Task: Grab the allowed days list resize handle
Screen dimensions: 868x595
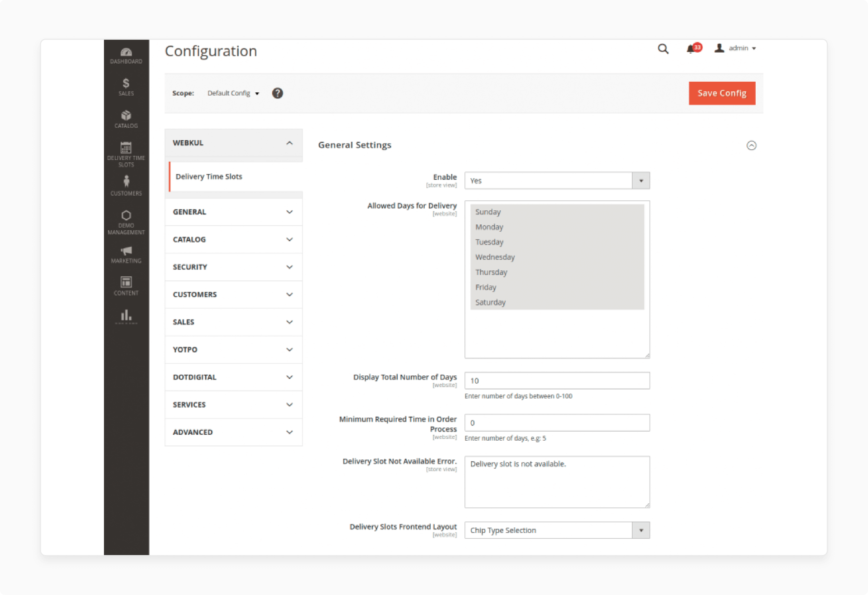Action: [647, 356]
